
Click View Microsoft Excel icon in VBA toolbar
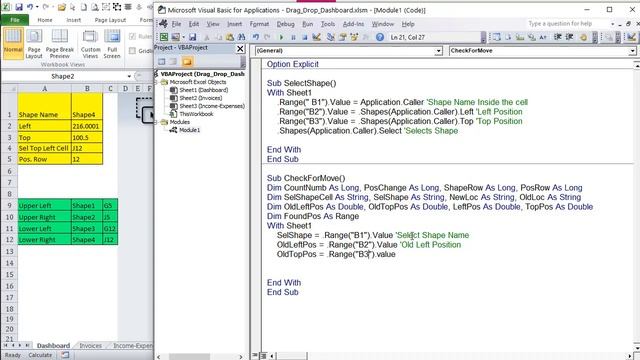[x=164, y=37]
